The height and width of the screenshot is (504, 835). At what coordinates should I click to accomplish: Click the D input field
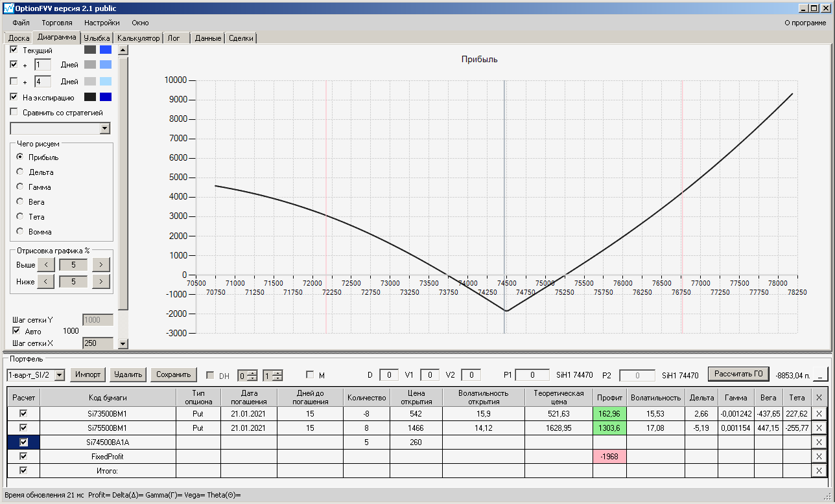click(389, 375)
